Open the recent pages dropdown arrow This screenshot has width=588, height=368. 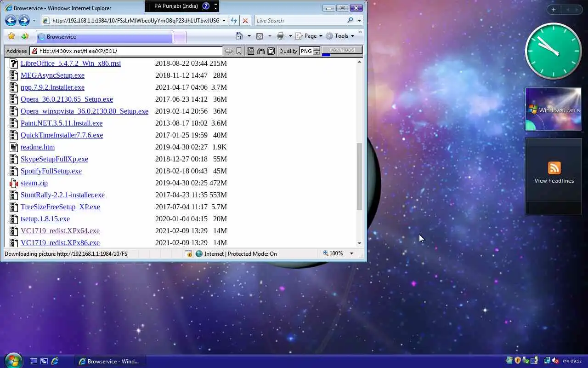pyautogui.click(x=34, y=21)
